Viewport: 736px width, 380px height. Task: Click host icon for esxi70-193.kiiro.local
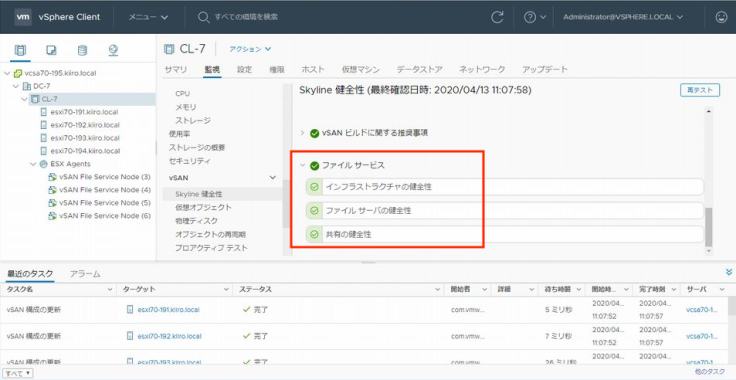coord(44,138)
